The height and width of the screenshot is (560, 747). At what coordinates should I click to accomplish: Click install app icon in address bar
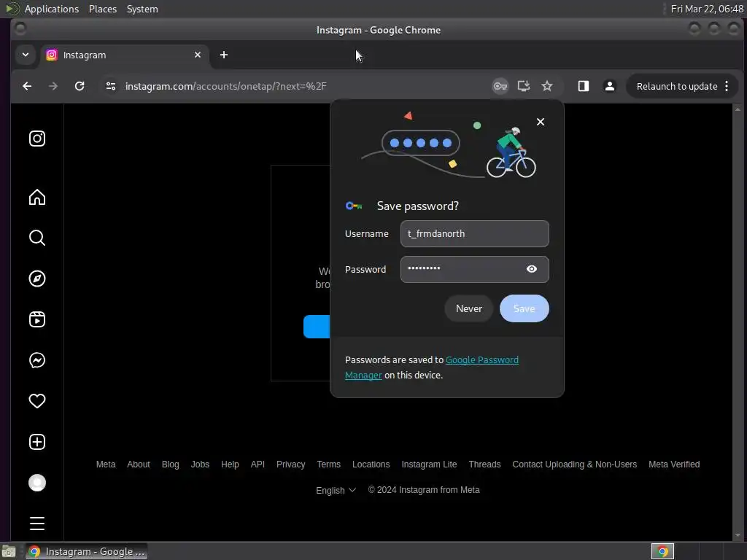click(524, 86)
